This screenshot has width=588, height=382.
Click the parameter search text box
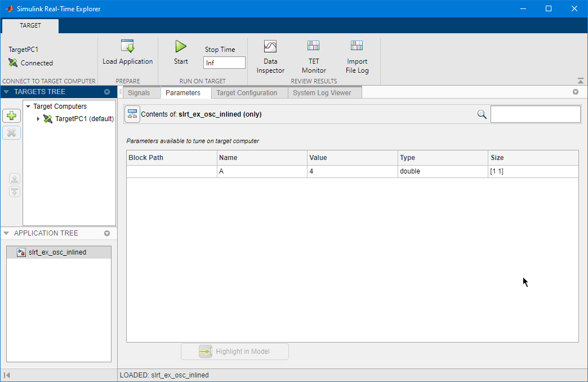click(x=536, y=114)
